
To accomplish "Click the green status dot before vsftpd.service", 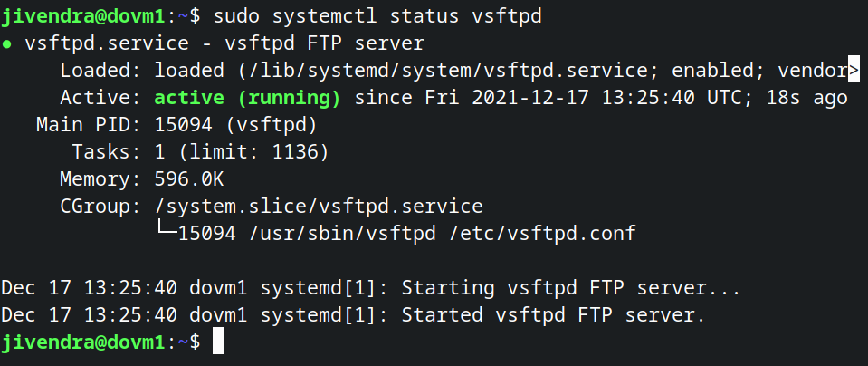I will pyautogui.click(x=7, y=43).
